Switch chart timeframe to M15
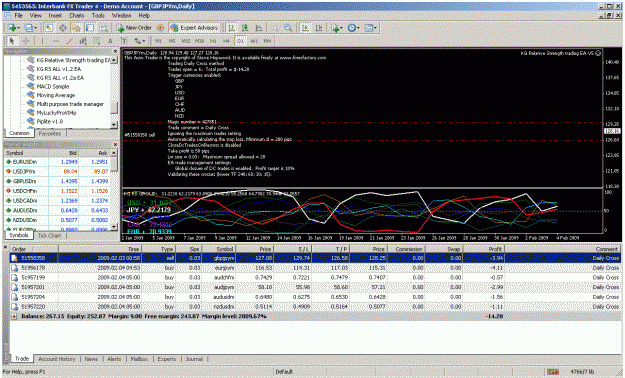Viewport: 625px width, 378px height. click(186, 41)
